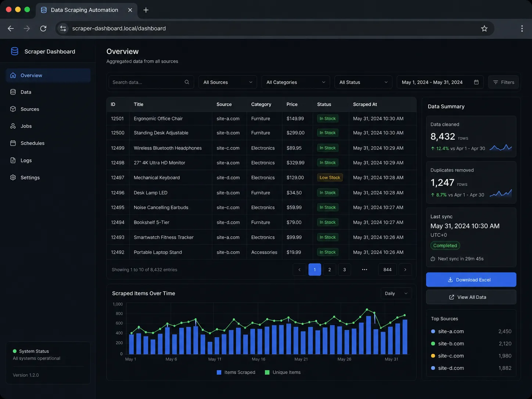532x399 pixels.
Task: Click the Version 1.2.0 label
Action: coord(26,375)
